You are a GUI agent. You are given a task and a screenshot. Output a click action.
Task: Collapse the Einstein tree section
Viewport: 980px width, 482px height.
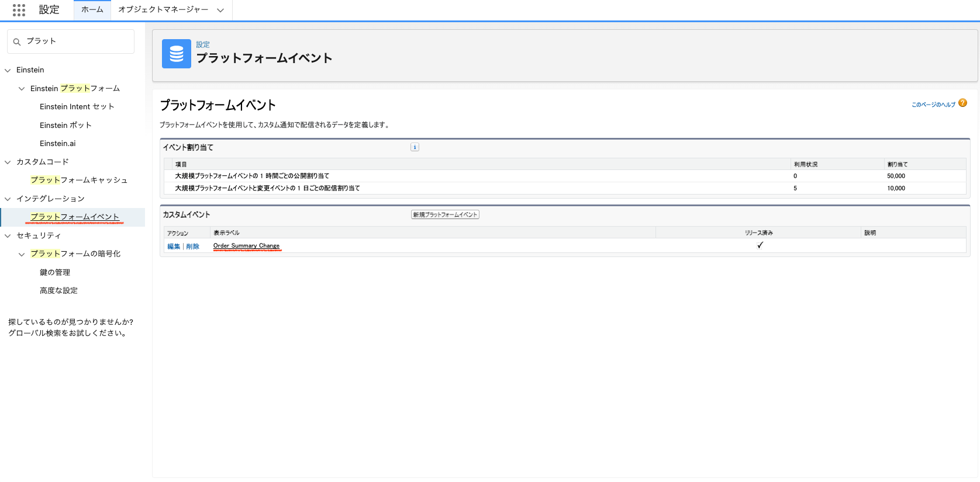coord(8,70)
